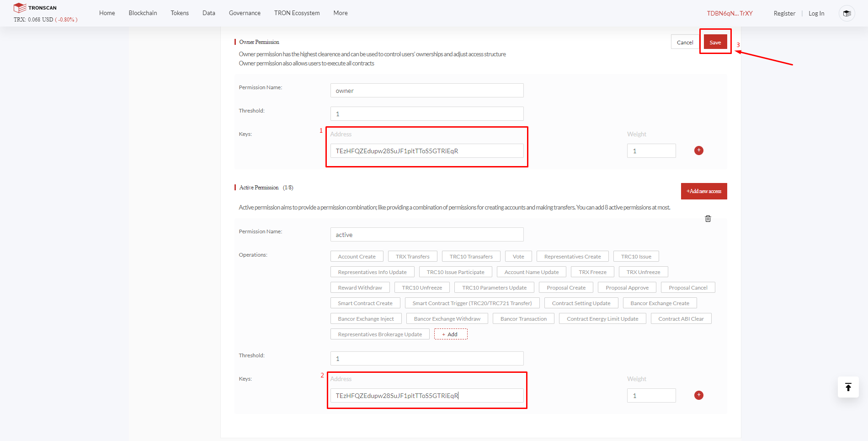Toggle the TRC10 Transafers operation
This screenshot has height=441, width=868.
pos(471,257)
